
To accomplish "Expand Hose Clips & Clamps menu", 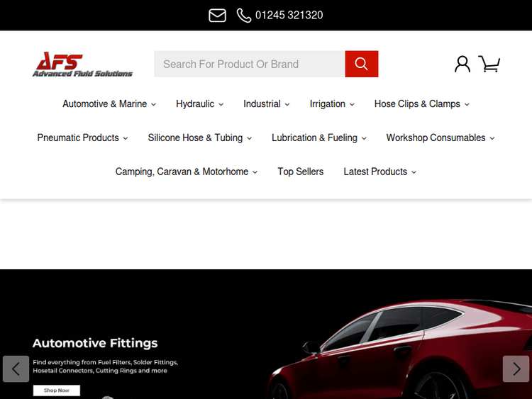I will click(x=421, y=104).
